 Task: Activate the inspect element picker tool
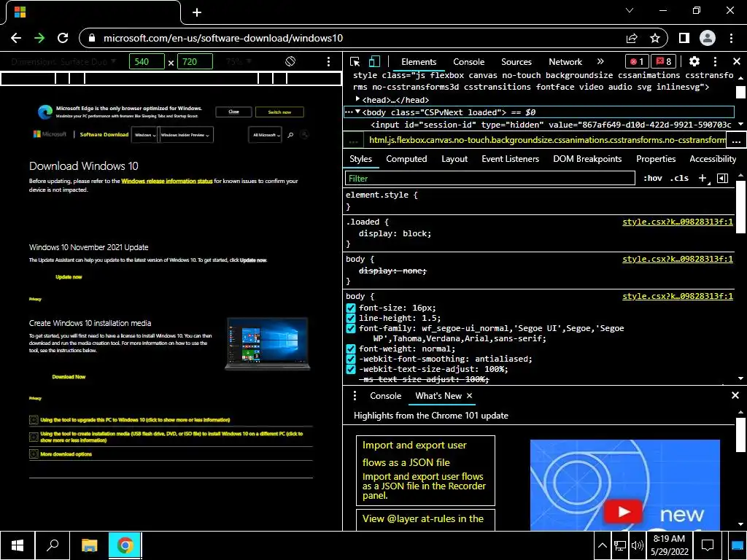pos(355,61)
